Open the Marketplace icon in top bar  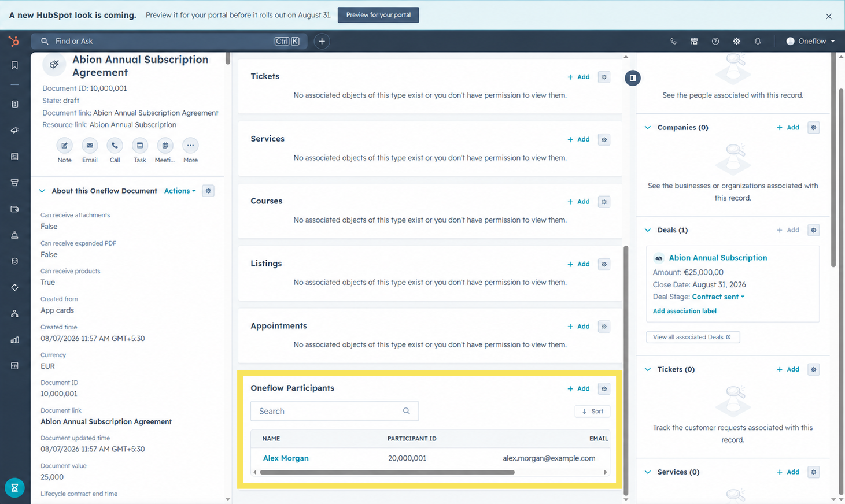(694, 41)
